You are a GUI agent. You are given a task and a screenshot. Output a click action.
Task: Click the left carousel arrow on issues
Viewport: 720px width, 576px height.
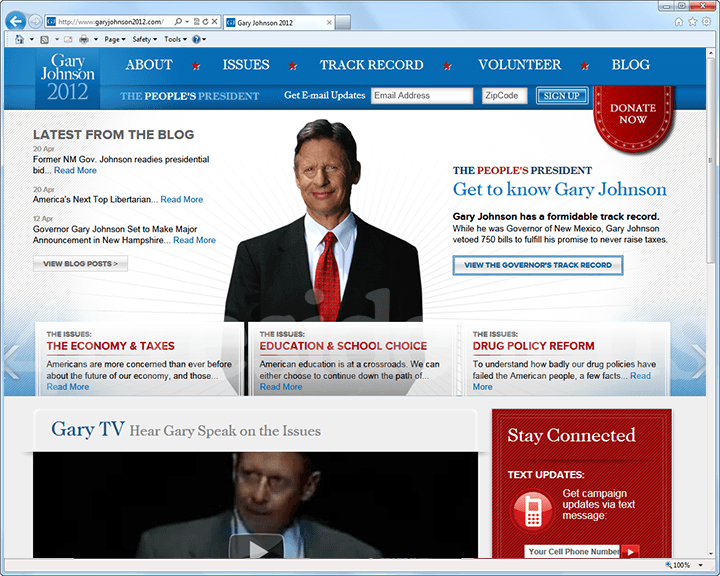point(11,361)
